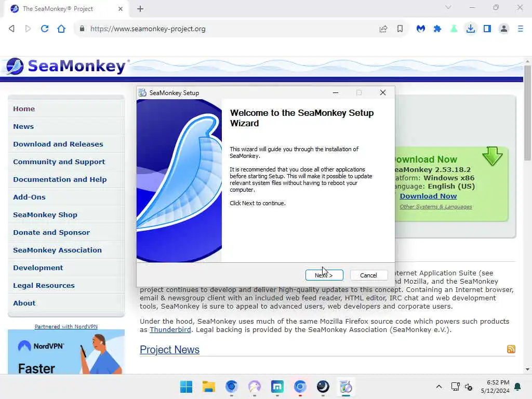Image resolution: width=532 pixels, height=399 pixels.
Task: Click the green download arrow graphic
Action: click(493, 156)
